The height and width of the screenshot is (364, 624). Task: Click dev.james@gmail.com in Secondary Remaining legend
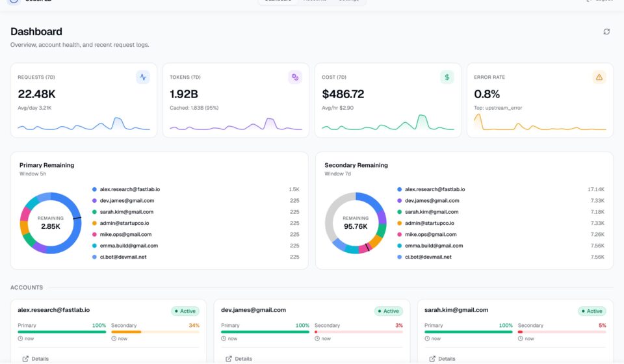coord(432,200)
